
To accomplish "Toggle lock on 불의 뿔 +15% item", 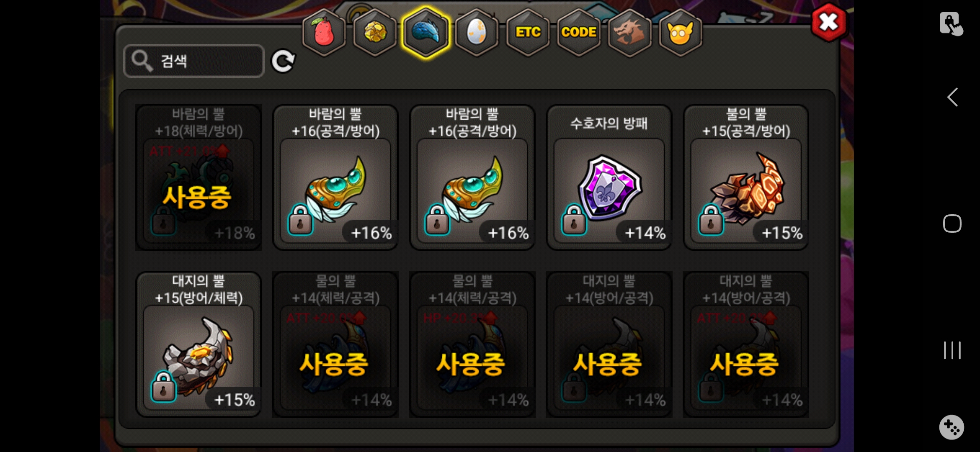I will (x=711, y=219).
